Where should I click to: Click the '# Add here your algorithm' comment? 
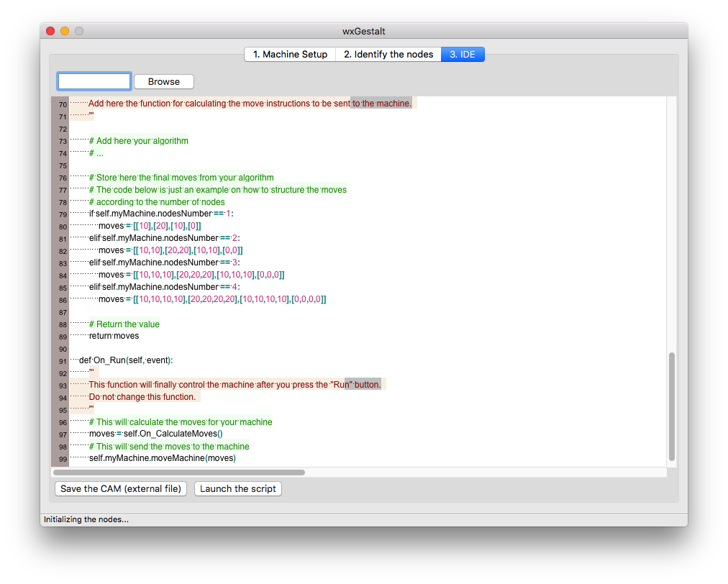click(x=139, y=141)
